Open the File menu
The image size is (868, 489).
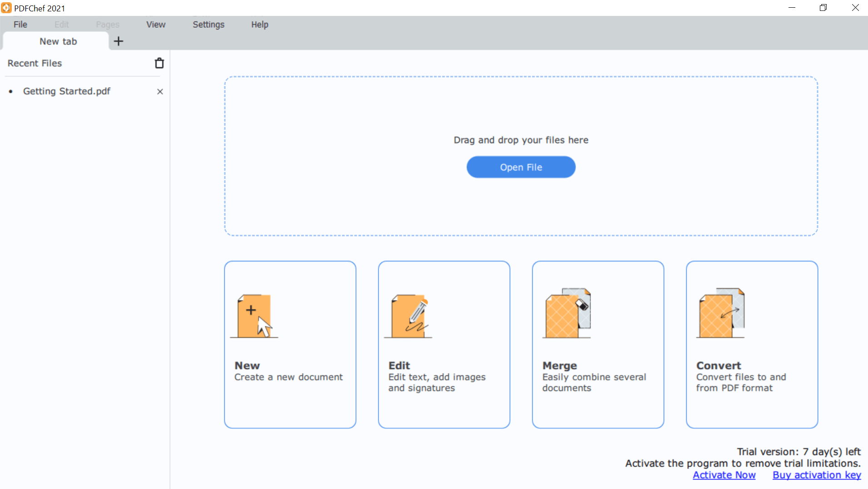[20, 24]
